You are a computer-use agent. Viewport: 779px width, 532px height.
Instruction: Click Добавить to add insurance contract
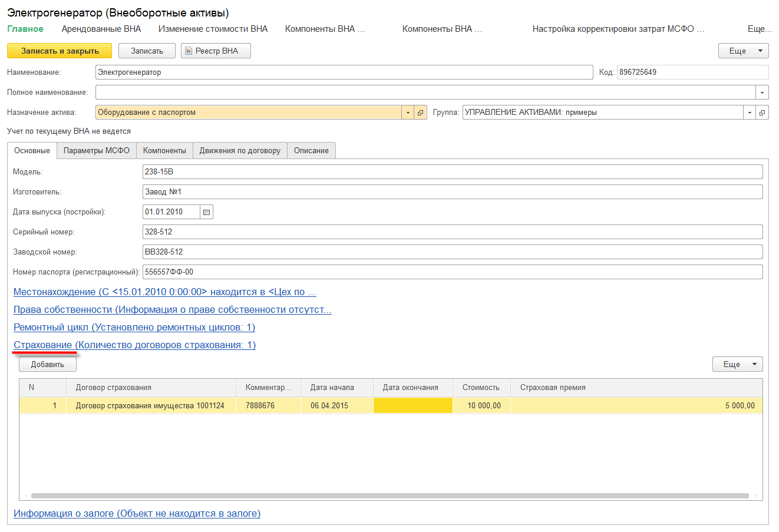click(48, 365)
